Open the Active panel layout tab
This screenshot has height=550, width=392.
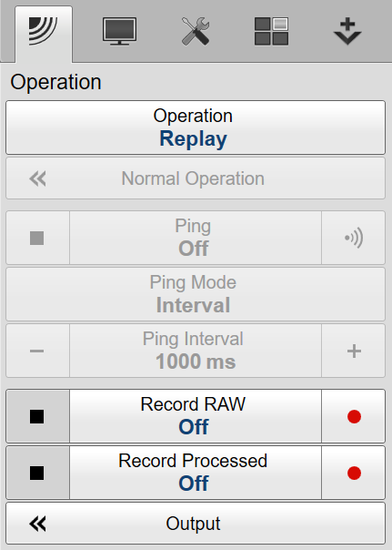tap(272, 32)
